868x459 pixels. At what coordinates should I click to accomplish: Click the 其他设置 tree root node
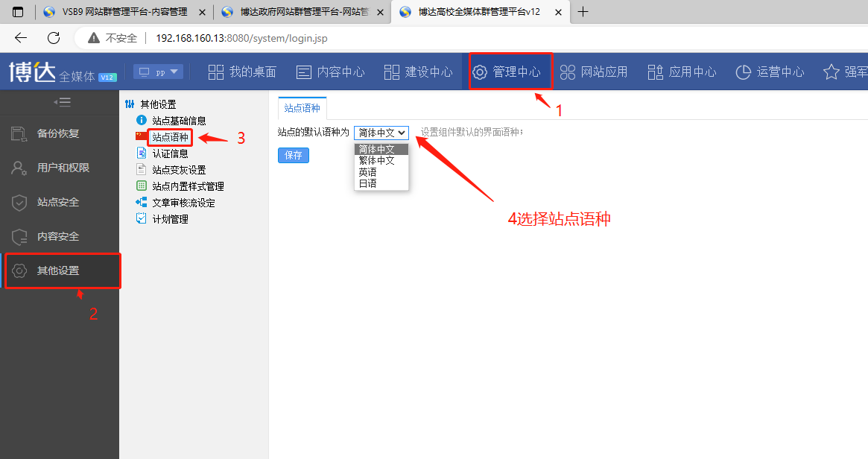click(158, 104)
